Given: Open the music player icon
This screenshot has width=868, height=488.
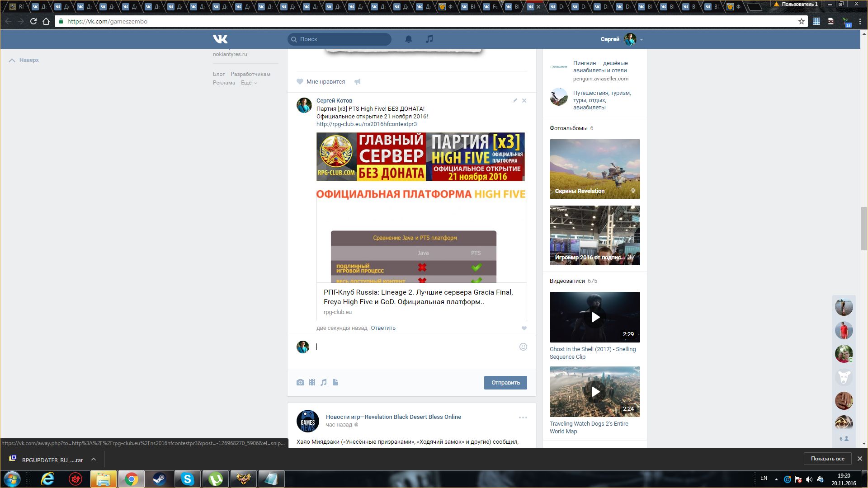Looking at the screenshot, I should coord(429,39).
